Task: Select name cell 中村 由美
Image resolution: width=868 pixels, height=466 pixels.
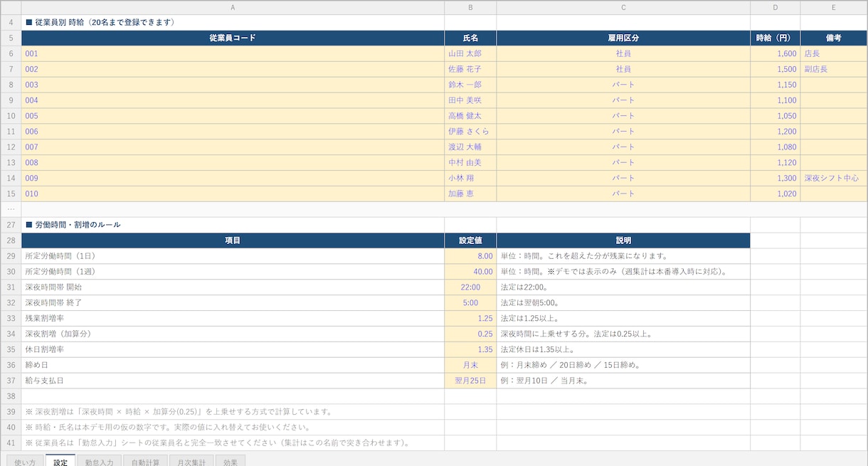Action: tap(470, 162)
